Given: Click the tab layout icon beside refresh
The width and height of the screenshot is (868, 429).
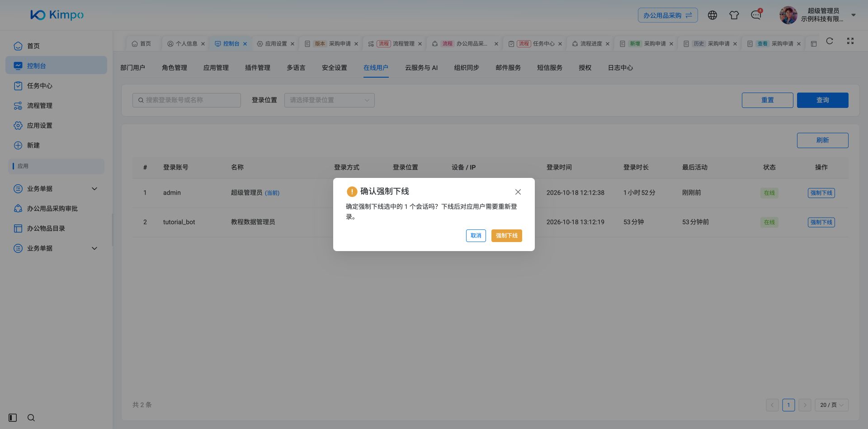Looking at the screenshot, I should pyautogui.click(x=814, y=44).
